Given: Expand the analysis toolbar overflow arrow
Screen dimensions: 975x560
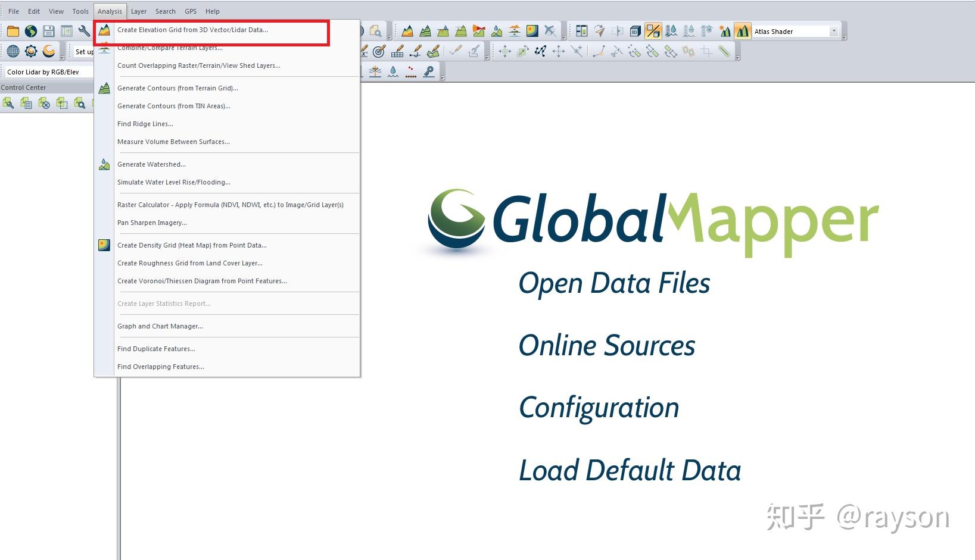Looking at the screenshot, I should (564, 37).
